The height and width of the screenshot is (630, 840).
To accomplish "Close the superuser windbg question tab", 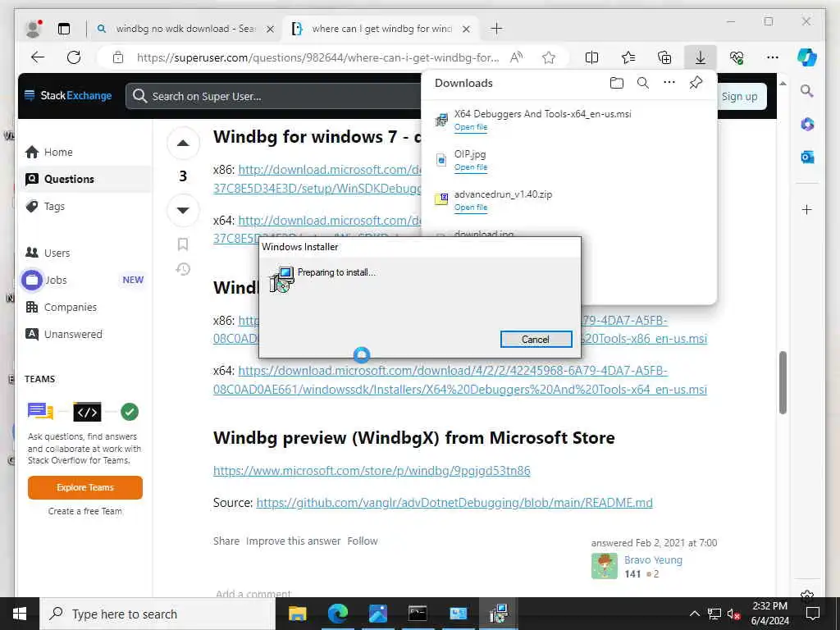I will [466, 29].
